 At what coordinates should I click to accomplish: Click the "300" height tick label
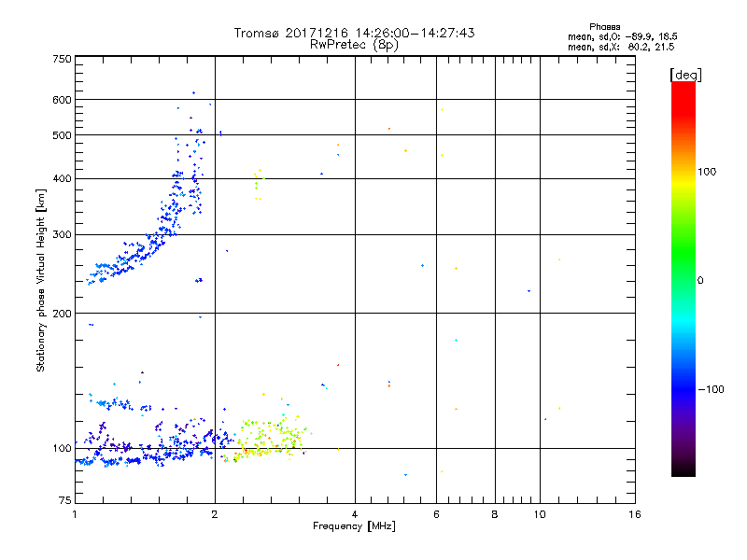pyautogui.click(x=63, y=235)
